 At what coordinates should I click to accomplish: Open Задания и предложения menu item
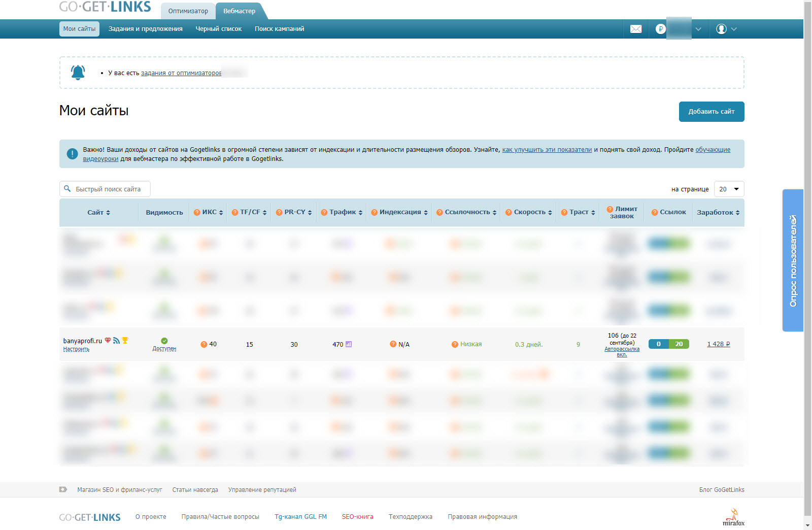(x=146, y=29)
